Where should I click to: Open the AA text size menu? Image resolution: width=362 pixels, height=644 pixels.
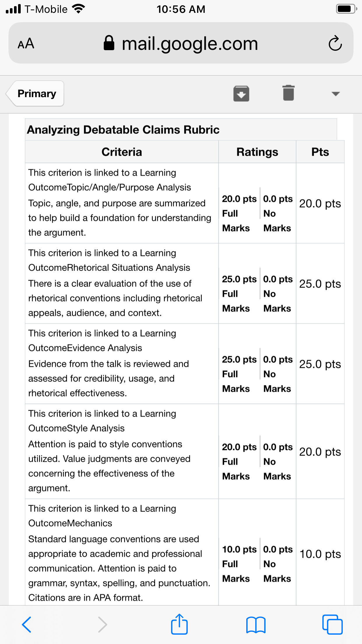click(x=26, y=44)
